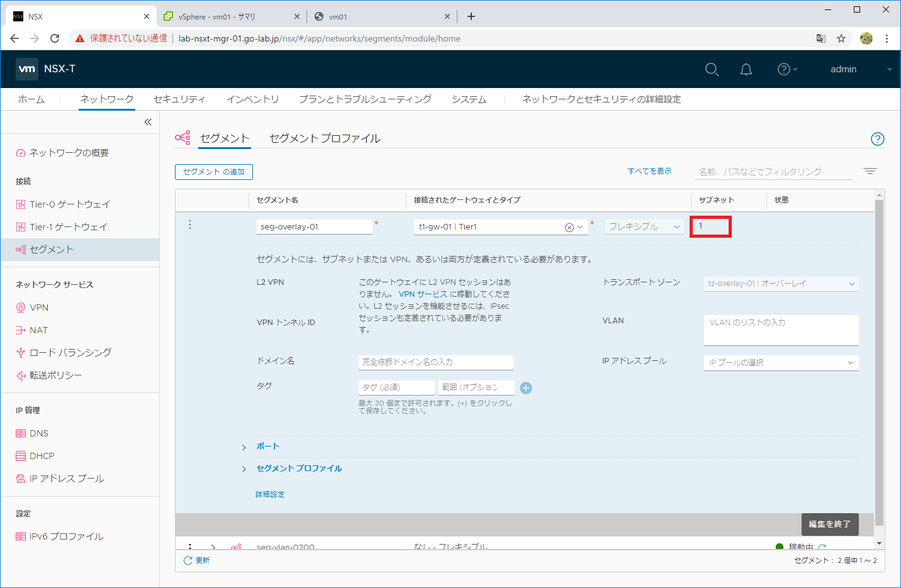Image resolution: width=901 pixels, height=588 pixels.
Task: Switch to vSphere - vm01 browser tab
Action: click(232, 17)
